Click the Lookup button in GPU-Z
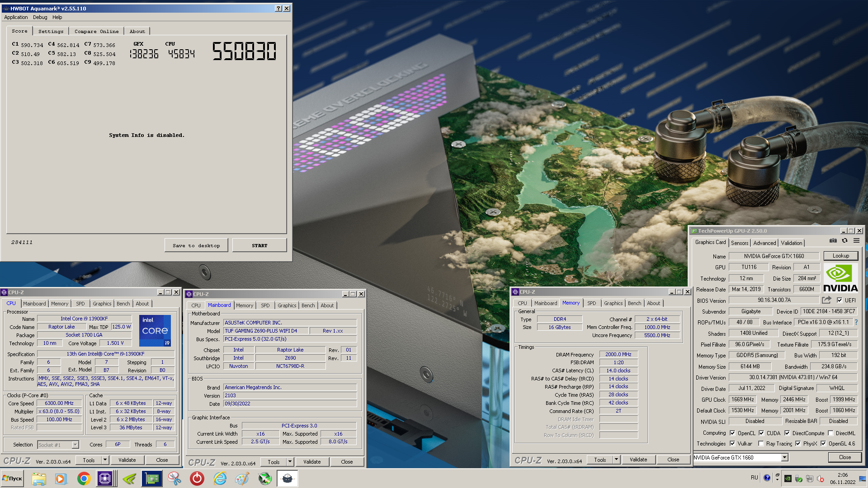This screenshot has width=868, height=488. pyautogui.click(x=841, y=256)
